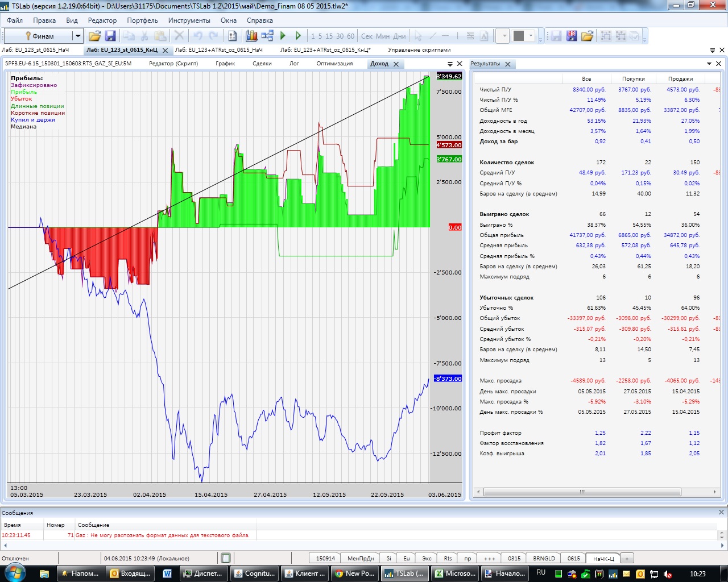Expand the Финам provider dropdown arrow
728x582 pixels.
78,36
